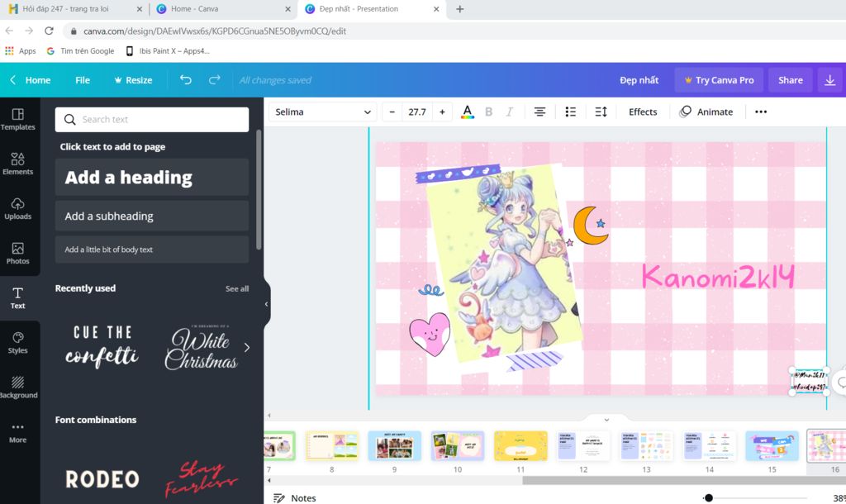Add a little bit of body text
Image resolution: width=846 pixels, height=504 pixels.
click(x=152, y=250)
